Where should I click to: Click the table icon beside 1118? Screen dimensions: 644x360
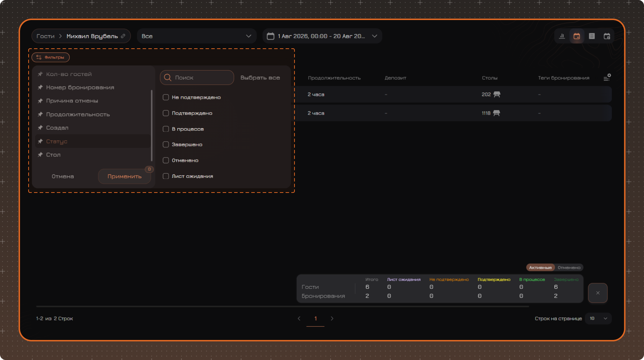(496, 113)
